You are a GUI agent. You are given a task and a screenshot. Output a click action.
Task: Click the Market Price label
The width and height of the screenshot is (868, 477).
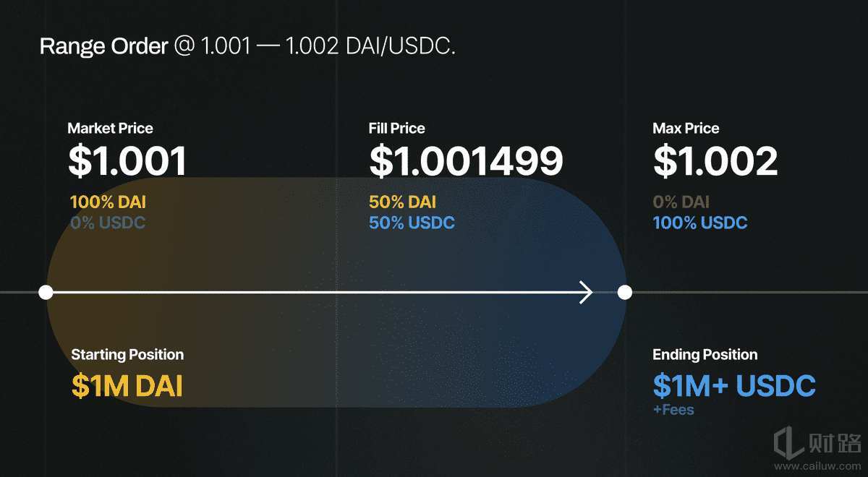pyautogui.click(x=110, y=129)
